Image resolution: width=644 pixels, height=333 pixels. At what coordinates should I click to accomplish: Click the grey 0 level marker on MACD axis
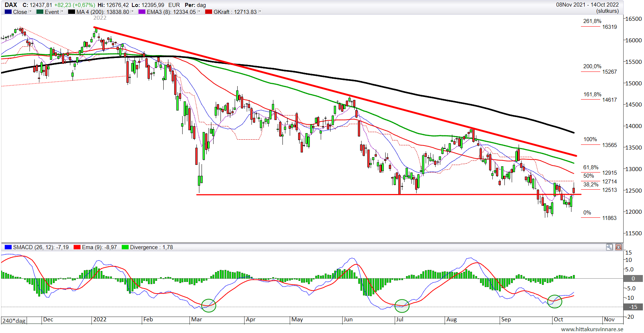click(x=633, y=279)
